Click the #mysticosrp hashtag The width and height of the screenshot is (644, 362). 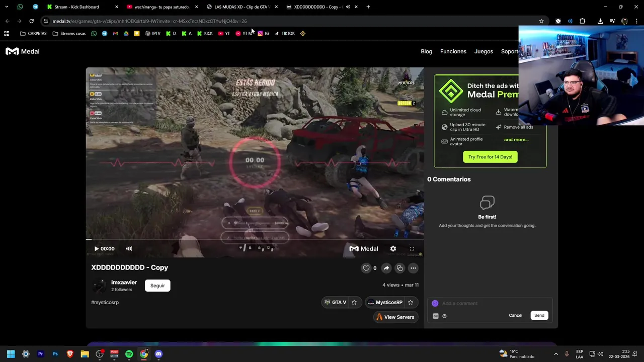105,302
